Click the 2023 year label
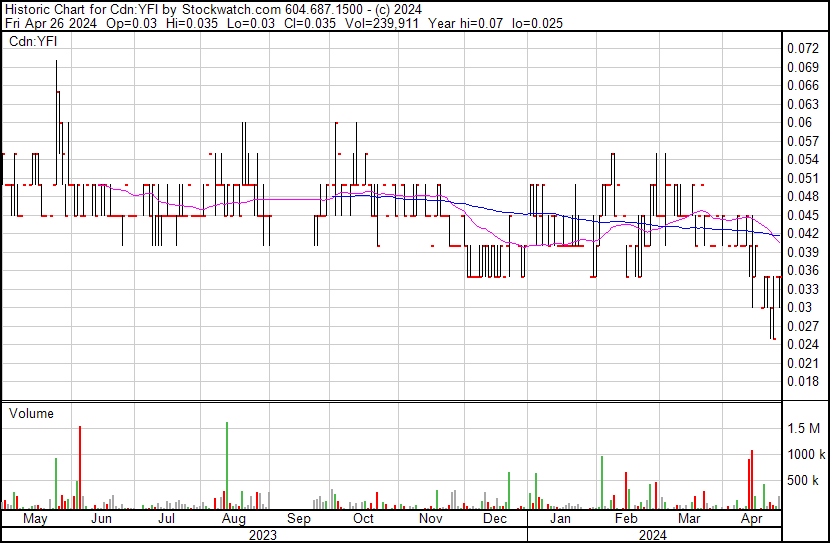Image resolution: width=830 pixels, height=543 pixels. (x=262, y=534)
